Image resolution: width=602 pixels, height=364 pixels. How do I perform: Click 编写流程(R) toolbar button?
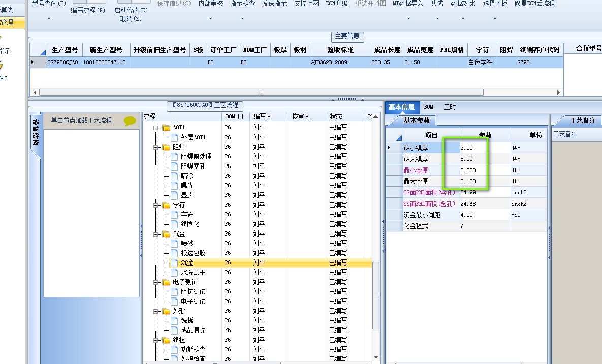[88, 10]
